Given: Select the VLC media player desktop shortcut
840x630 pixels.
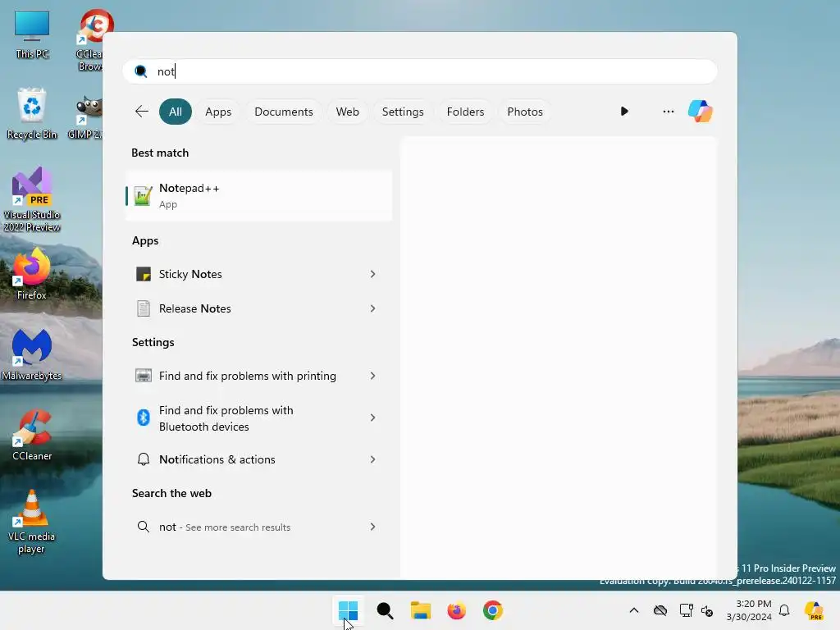Looking at the screenshot, I should (32, 522).
